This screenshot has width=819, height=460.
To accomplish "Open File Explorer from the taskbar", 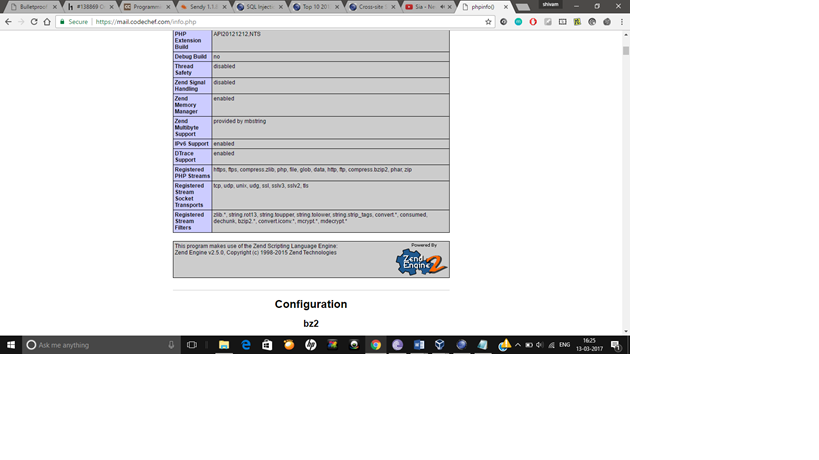I will point(224,345).
